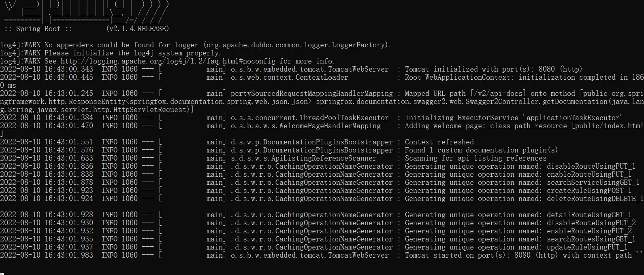Click the operation name disableRouteUsingPUT_2
644x275 pixels.
click(591, 223)
